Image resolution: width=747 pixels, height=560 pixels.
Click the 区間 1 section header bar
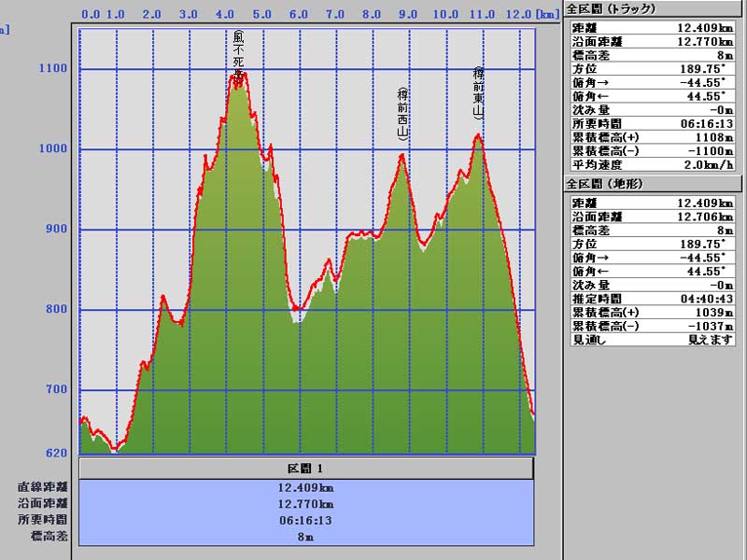(306, 468)
